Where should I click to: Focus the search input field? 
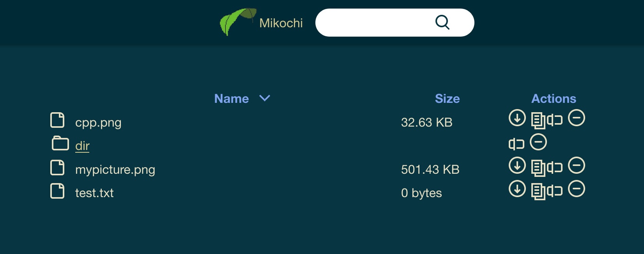click(374, 23)
